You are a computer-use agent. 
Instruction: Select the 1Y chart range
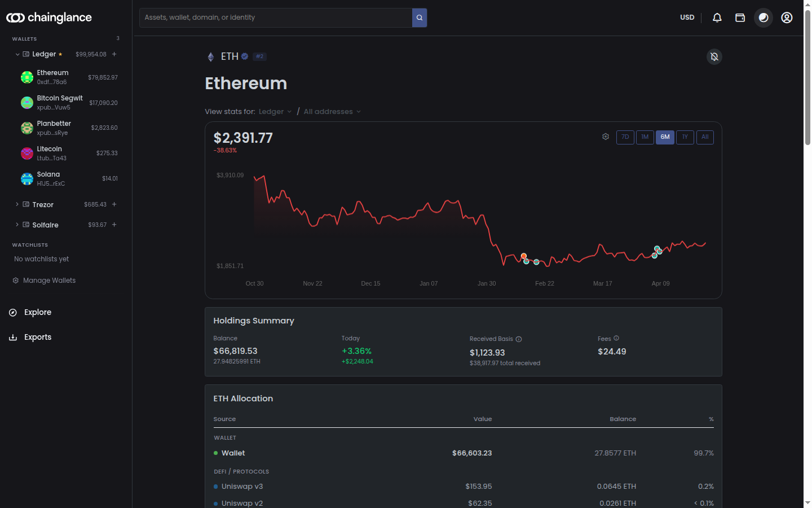(x=685, y=137)
